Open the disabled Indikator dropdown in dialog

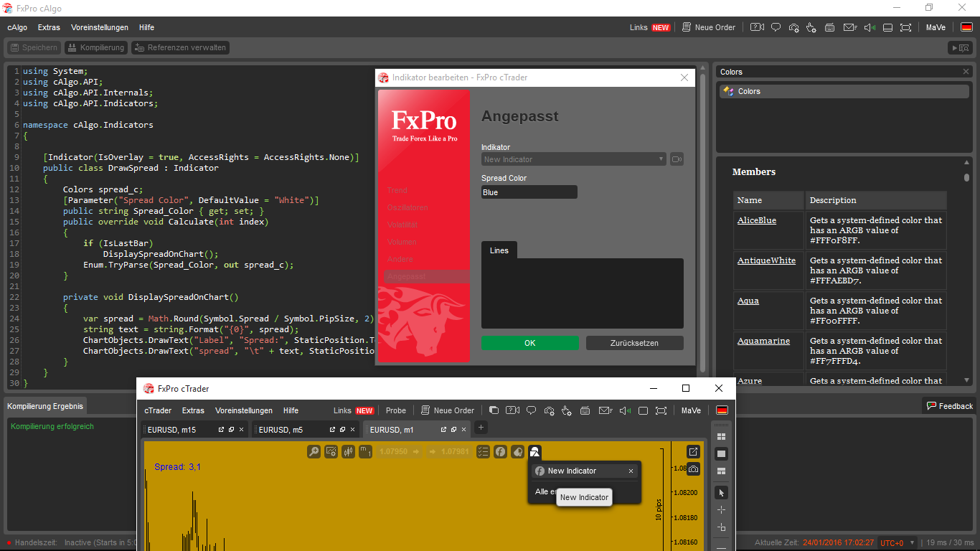coord(574,159)
